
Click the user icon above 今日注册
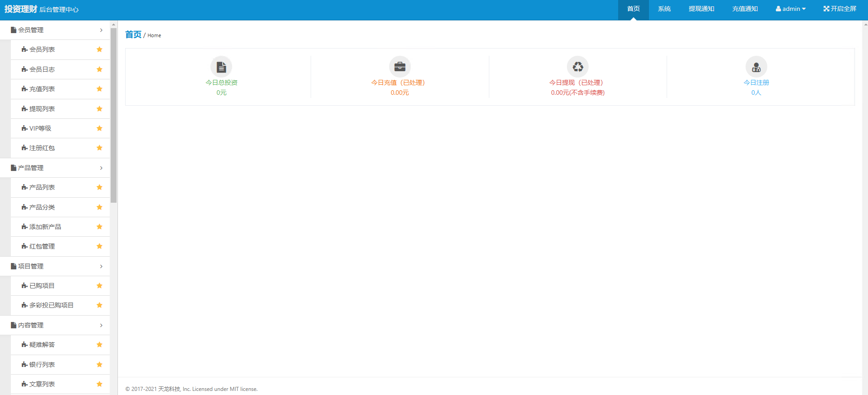click(756, 67)
